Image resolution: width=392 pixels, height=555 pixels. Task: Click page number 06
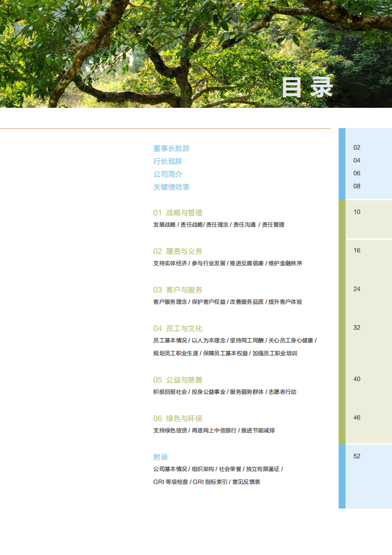(356, 173)
